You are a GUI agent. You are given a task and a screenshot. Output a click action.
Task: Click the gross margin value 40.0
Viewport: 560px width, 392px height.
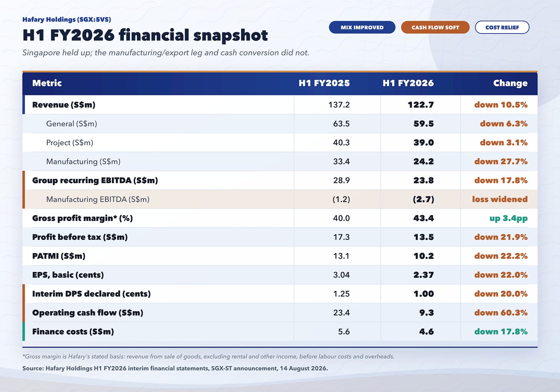[x=342, y=218]
